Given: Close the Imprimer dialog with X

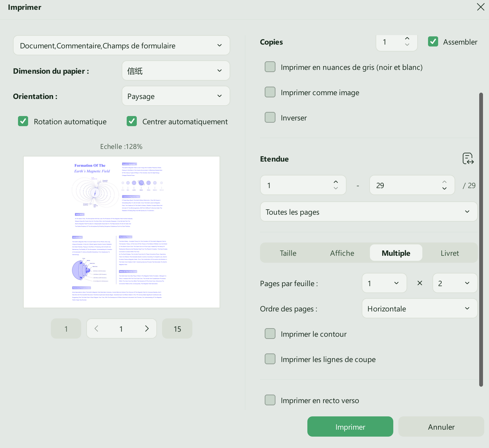Looking at the screenshot, I should click(x=480, y=7).
